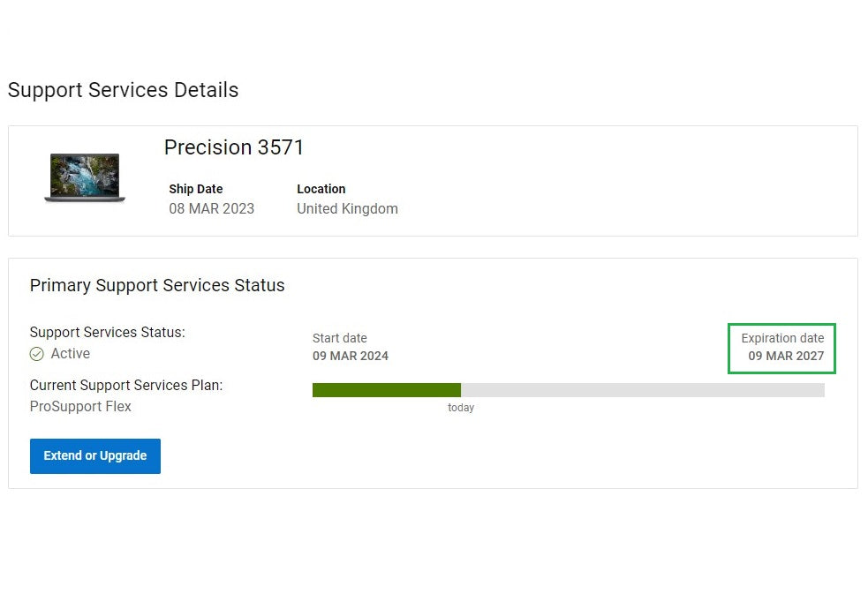Viewport: 868px width, 594px height.
Task: Click the ProSupport Flex plan name
Action: [80, 407]
